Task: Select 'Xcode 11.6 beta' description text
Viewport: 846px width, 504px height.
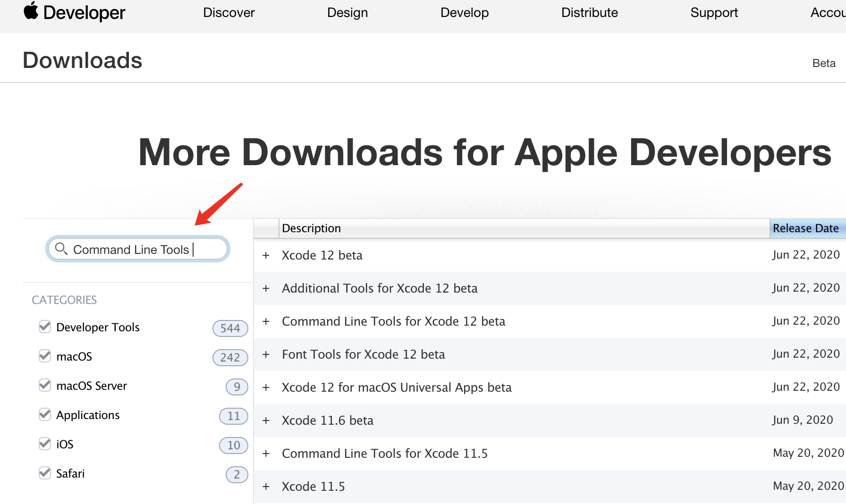Action: coord(328,420)
